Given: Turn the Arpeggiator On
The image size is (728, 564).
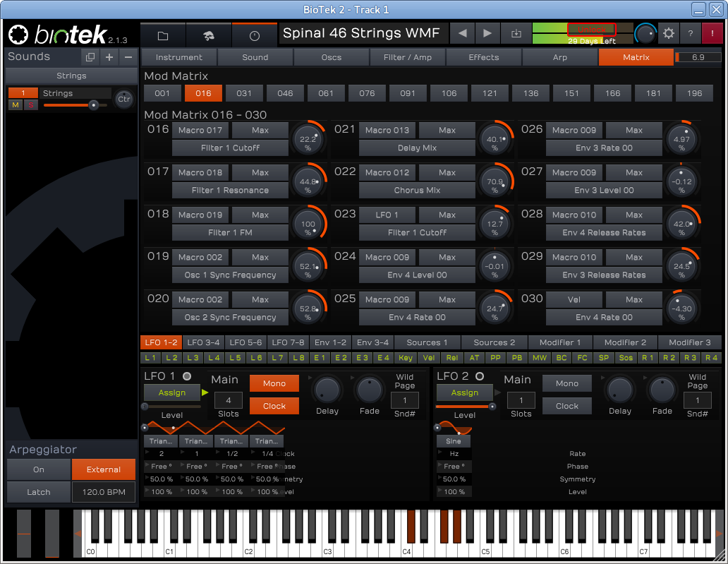Looking at the screenshot, I should point(39,469).
